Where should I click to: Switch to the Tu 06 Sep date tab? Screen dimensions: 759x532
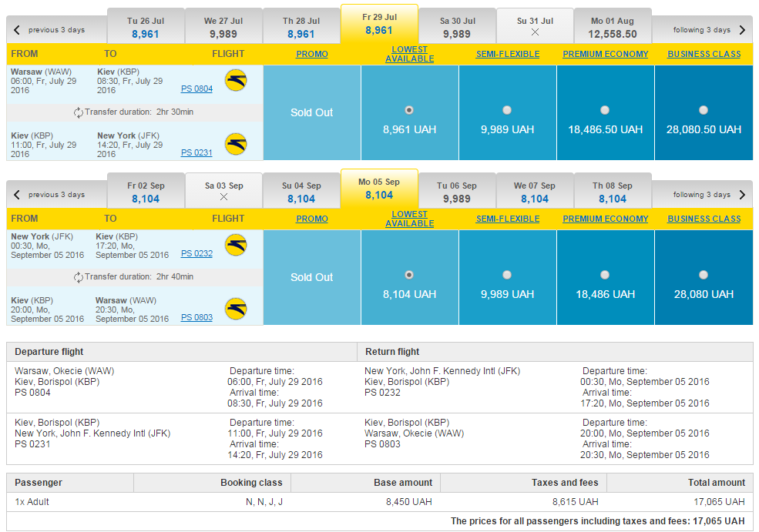pyautogui.click(x=456, y=192)
